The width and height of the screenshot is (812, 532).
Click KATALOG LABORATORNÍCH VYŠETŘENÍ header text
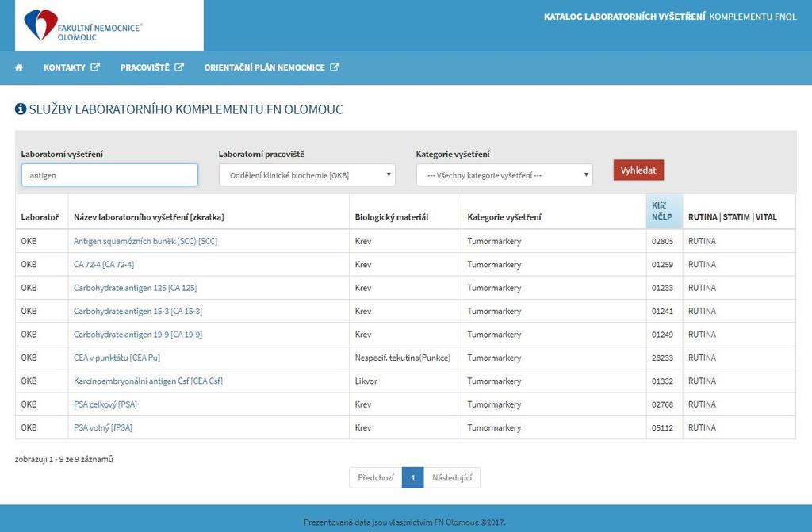pos(624,17)
